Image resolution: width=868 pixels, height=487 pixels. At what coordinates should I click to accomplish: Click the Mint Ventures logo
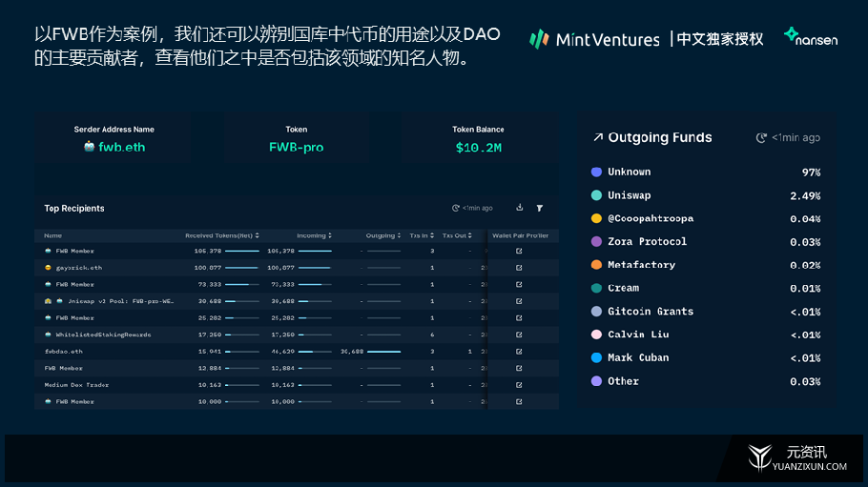(594, 39)
